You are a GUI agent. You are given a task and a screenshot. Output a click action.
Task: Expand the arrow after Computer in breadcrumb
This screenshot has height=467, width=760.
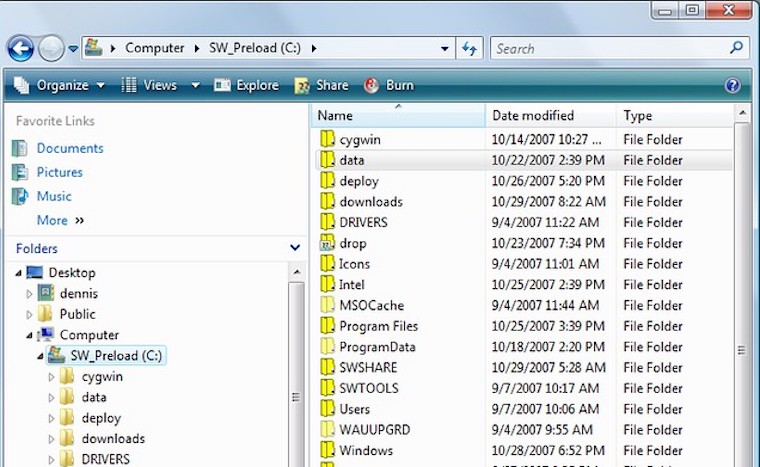pyautogui.click(x=197, y=48)
